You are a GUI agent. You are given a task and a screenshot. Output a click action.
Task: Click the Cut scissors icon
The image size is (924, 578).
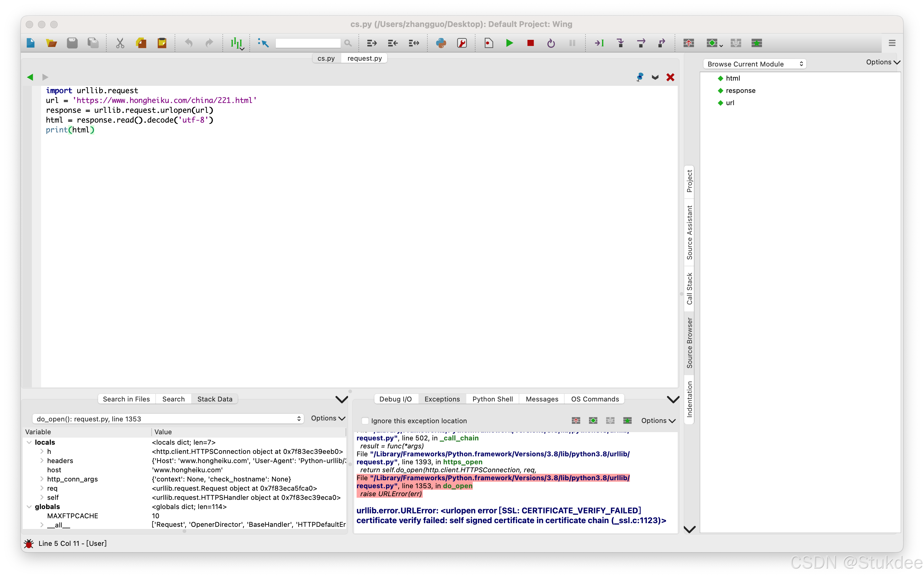[120, 43]
